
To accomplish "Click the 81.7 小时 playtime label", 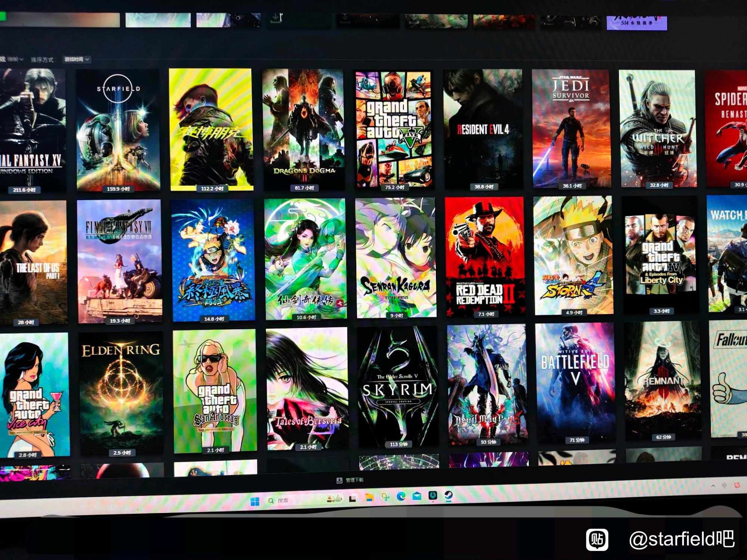I will click(x=304, y=188).
